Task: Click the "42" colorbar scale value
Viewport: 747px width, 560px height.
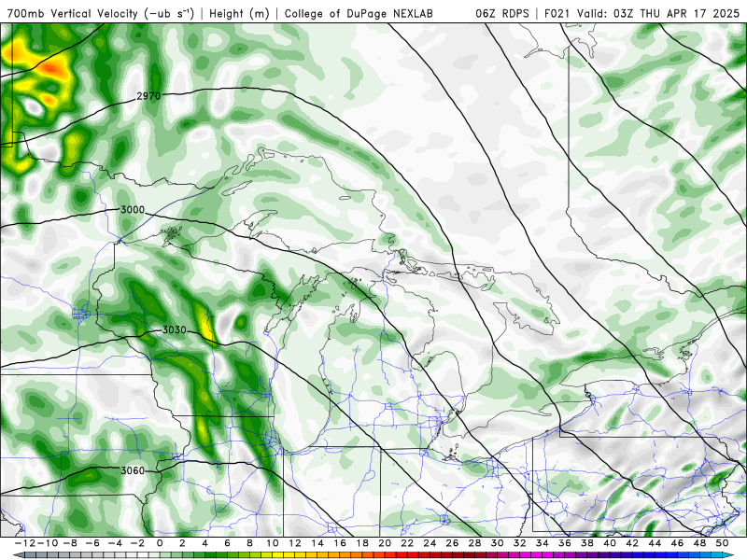Action: 632,543
